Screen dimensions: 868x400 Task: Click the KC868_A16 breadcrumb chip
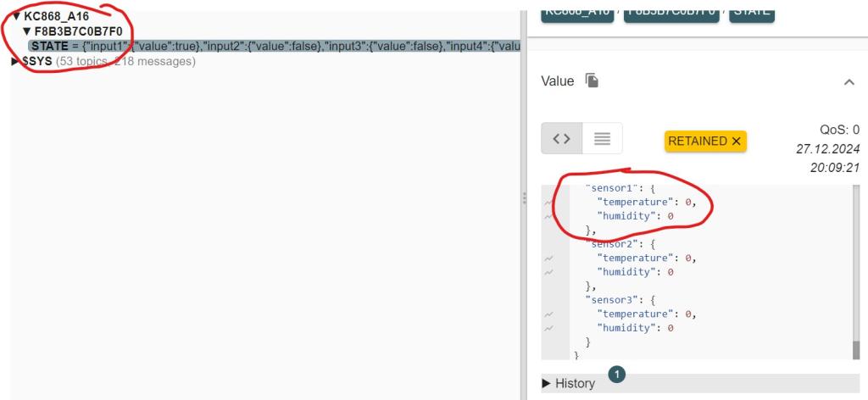(x=576, y=10)
